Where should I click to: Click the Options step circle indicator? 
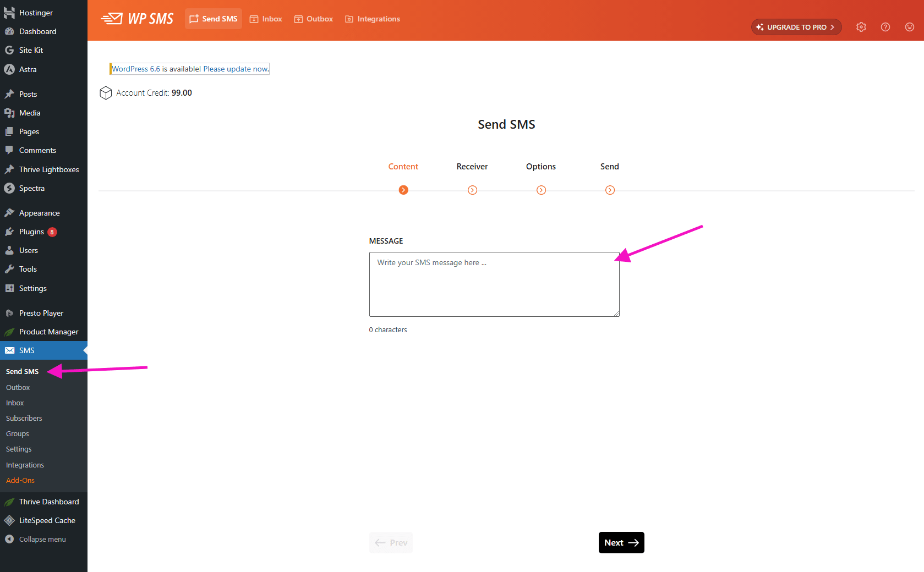coord(541,190)
